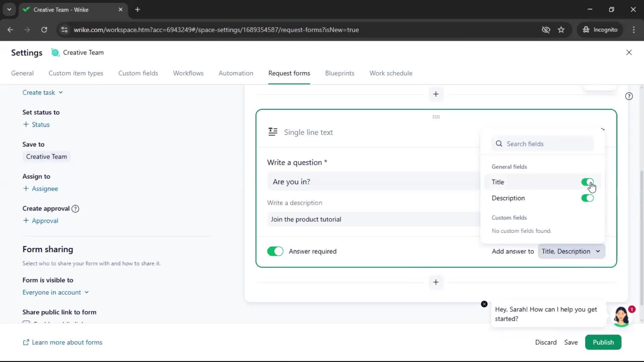The image size is (644, 362).
Task: Close the Creative Team - Wrike tab
Action: (x=120, y=10)
